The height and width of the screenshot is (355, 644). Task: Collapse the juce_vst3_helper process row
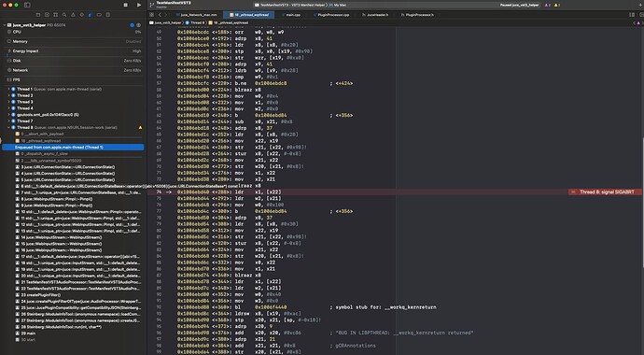[x=5, y=25]
